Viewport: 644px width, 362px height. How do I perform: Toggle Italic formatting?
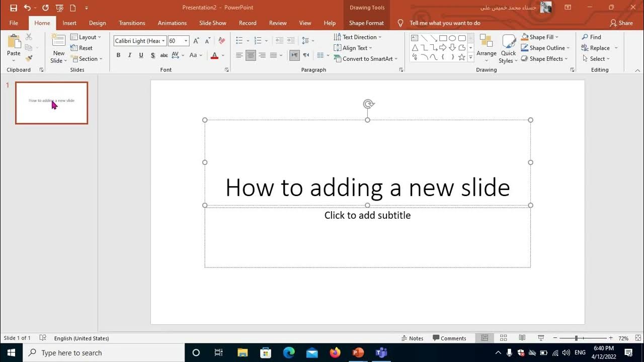[129, 55]
